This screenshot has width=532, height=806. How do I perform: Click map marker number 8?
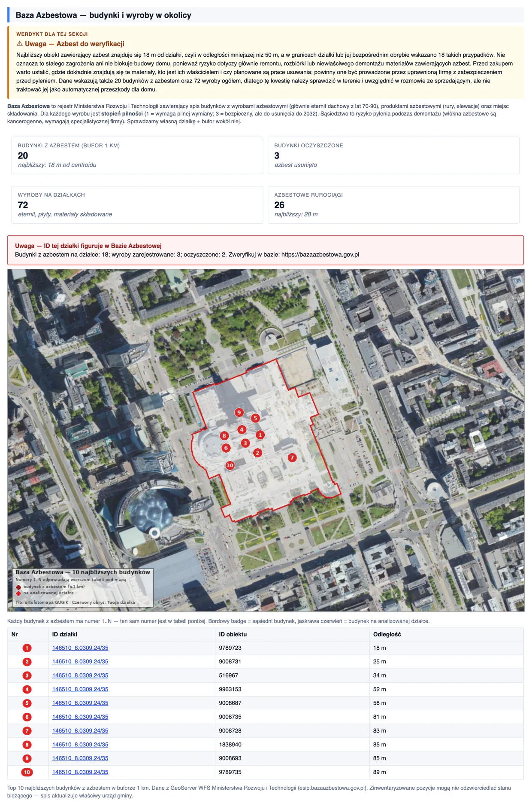tap(224, 436)
